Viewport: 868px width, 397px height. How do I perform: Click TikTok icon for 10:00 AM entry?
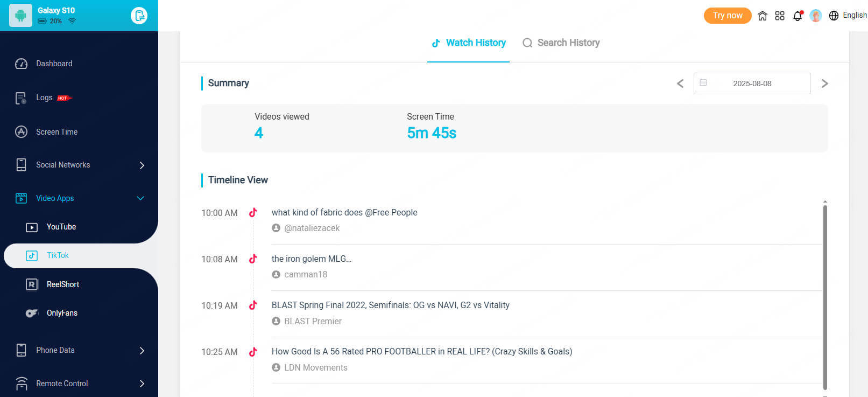(253, 213)
